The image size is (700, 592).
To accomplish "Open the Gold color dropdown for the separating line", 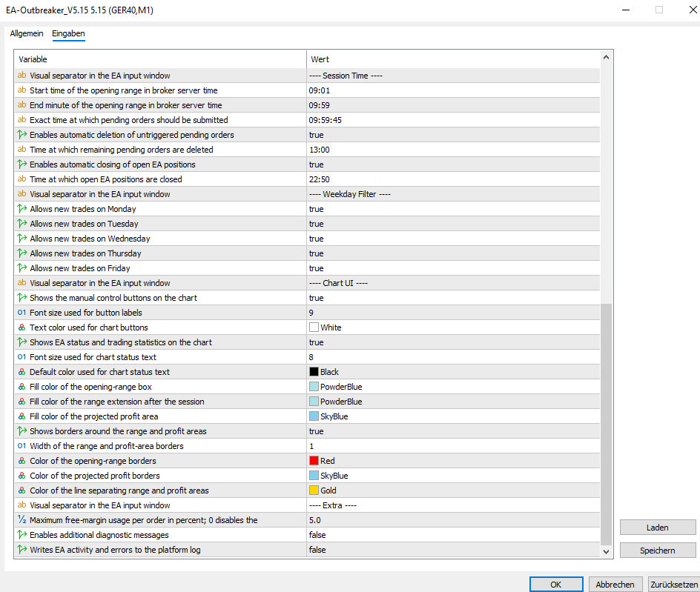I will pos(453,490).
